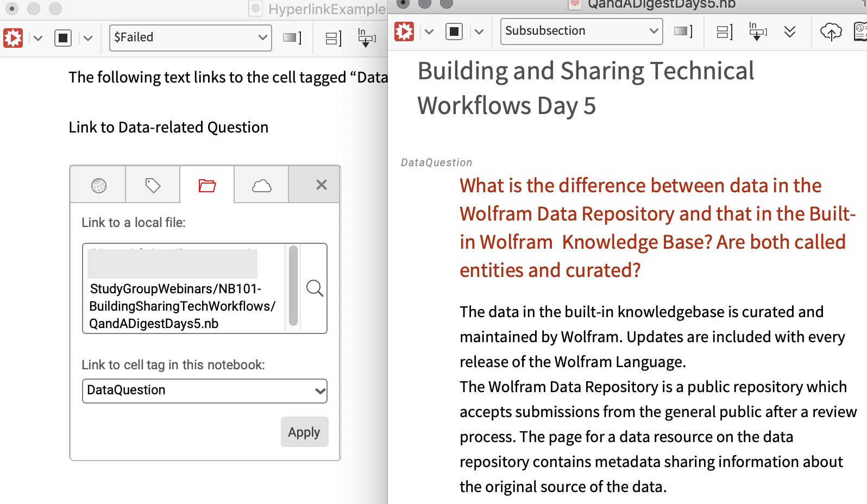
Task: Click the divide cell icon in HyperlinkExample toolbar
Action: point(334,38)
